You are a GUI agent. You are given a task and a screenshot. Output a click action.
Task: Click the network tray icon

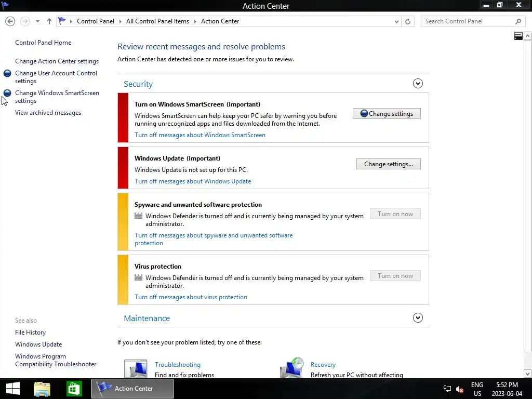click(x=447, y=389)
